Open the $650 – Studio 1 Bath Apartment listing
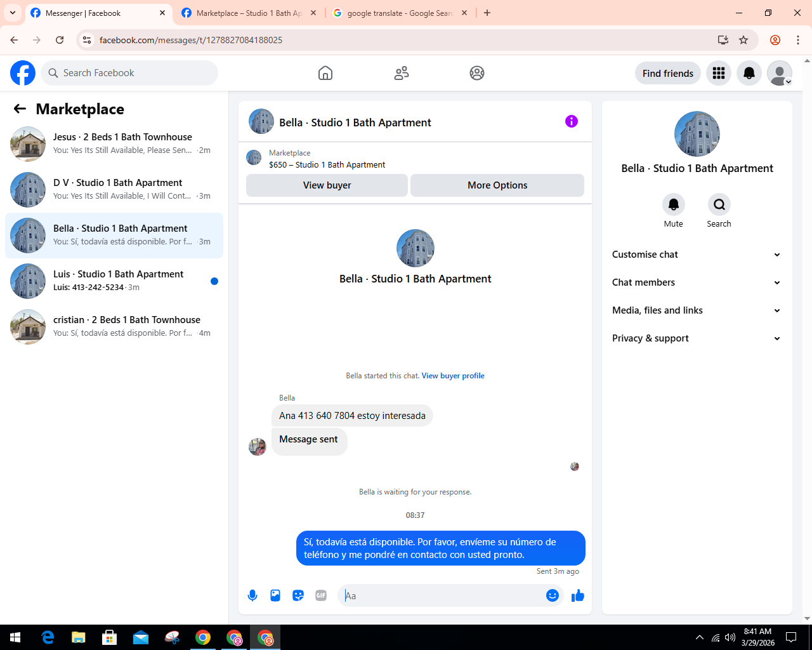The height and width of the screenshot is (650, 812). (327, 164)
